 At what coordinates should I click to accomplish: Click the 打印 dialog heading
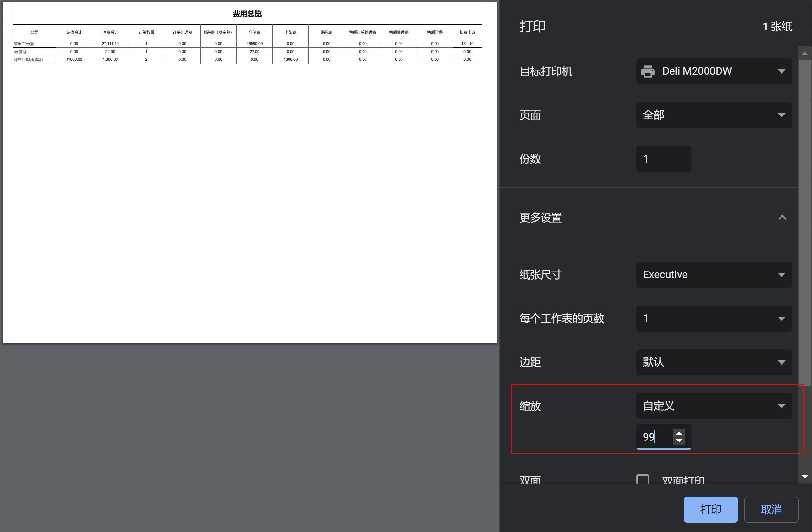click(x=532, y=26)
